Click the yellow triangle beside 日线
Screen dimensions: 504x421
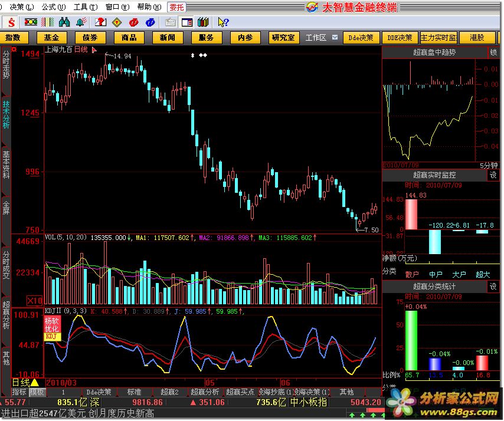coord(34,383)
